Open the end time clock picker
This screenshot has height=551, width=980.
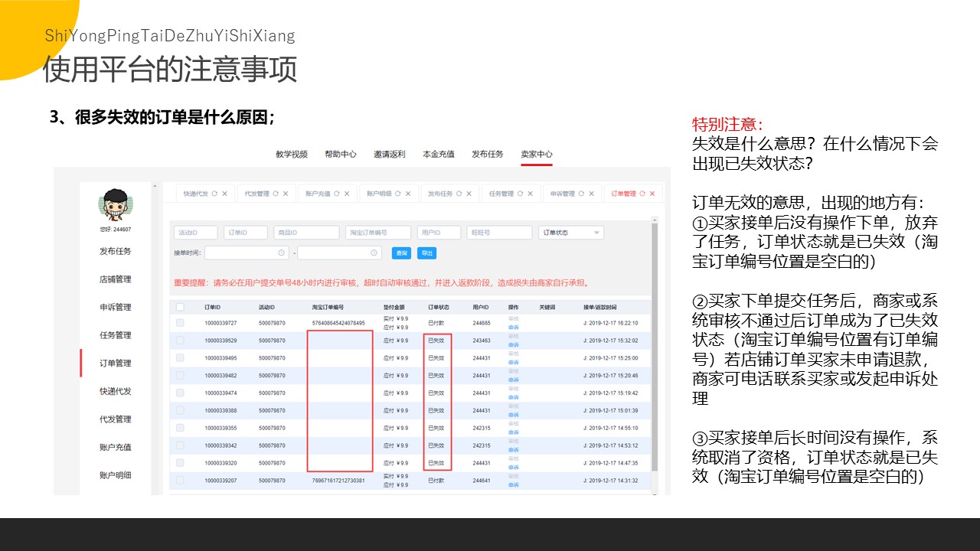click(x=374, y=253)
